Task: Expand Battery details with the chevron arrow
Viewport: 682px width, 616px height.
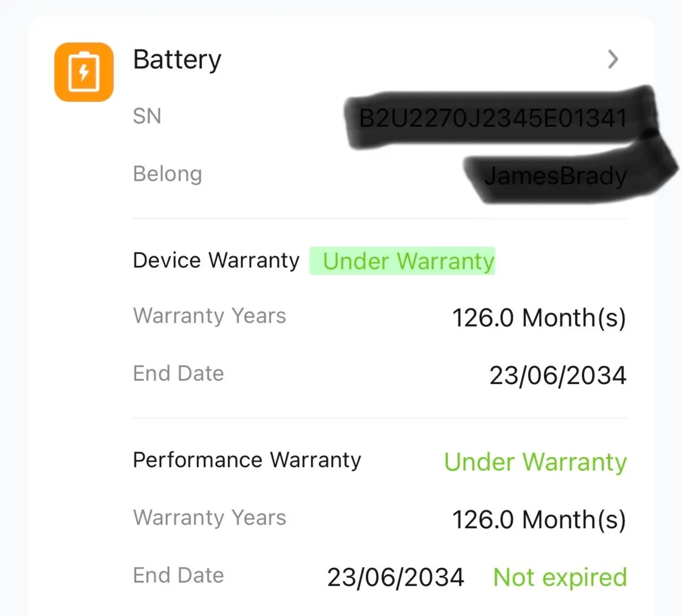Action: pyautogui.click(x=613, y=59)
